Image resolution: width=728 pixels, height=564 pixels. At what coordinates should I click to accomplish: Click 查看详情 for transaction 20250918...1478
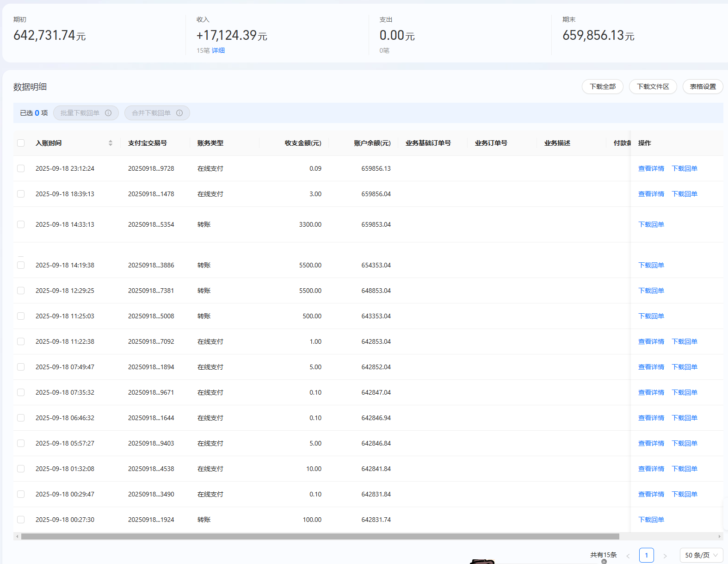651,194
